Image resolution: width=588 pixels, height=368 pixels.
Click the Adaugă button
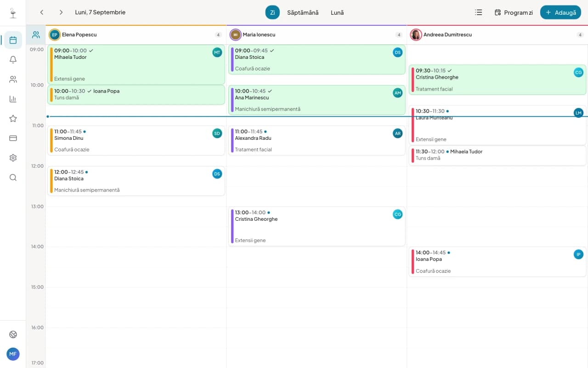[560, 12]
